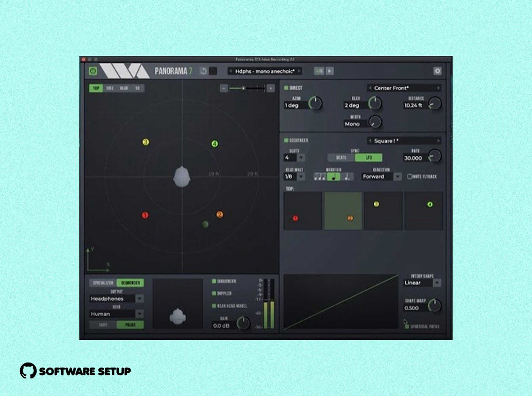This screenshot has width=532, height=396.
Task: Click the RATE value field 30.000
Action: click(x=415, y=158)
